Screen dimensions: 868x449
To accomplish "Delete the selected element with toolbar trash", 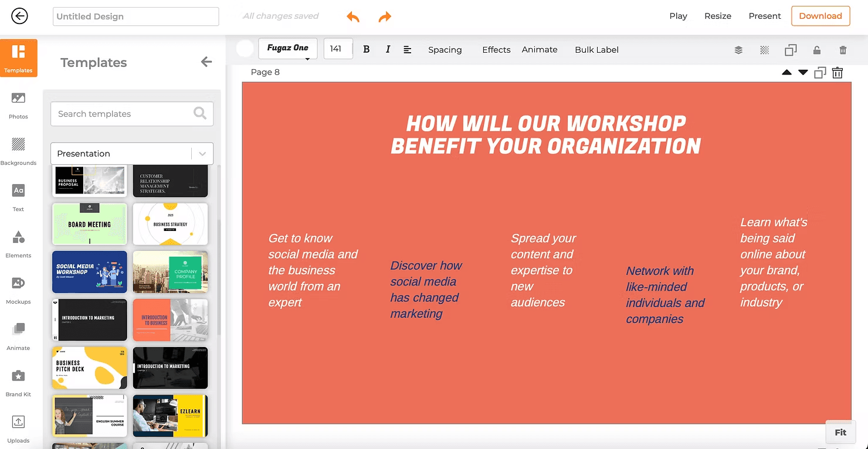I will click(843, 50).
